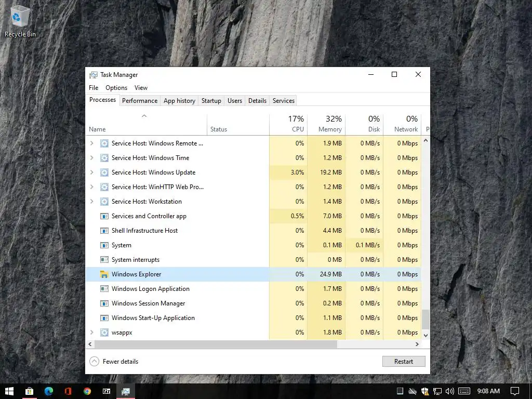Select Windows Session Manager process name
This screenshot has height=399, width=532.
point(148,303)
